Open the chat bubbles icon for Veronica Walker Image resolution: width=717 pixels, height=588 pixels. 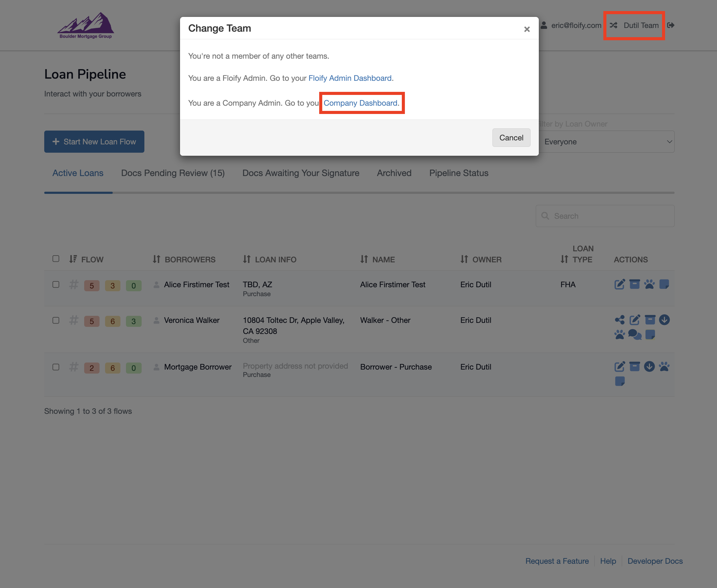[x=634, y=335]
